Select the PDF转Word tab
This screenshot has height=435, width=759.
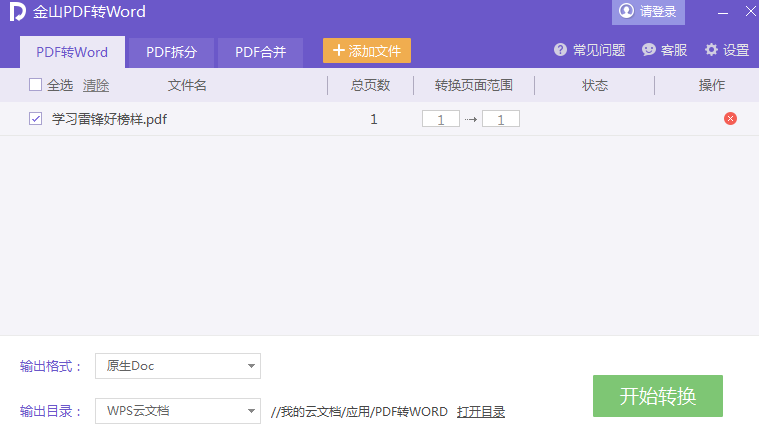pyautogui.click(x=72, y=52)
